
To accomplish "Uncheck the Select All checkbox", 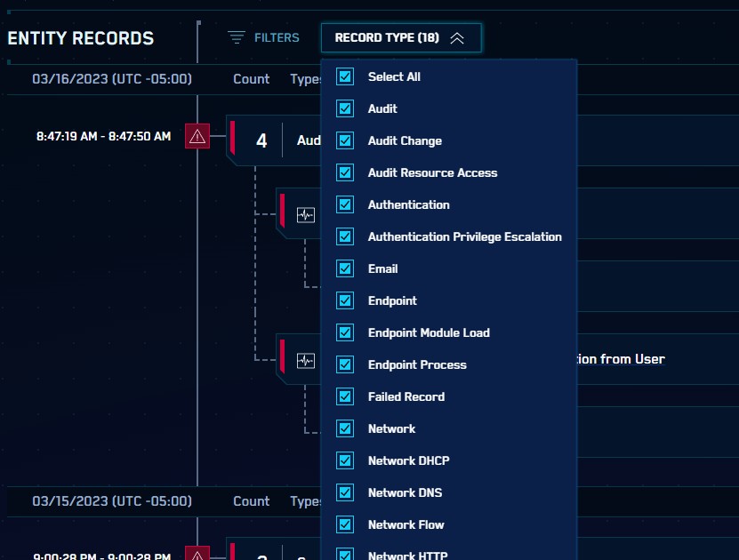I will pos(344,76).
